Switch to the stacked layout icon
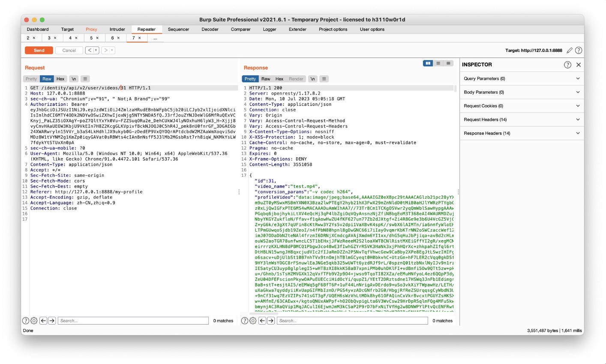Screen dimensions: 606x364 click(x=438, y=63)
